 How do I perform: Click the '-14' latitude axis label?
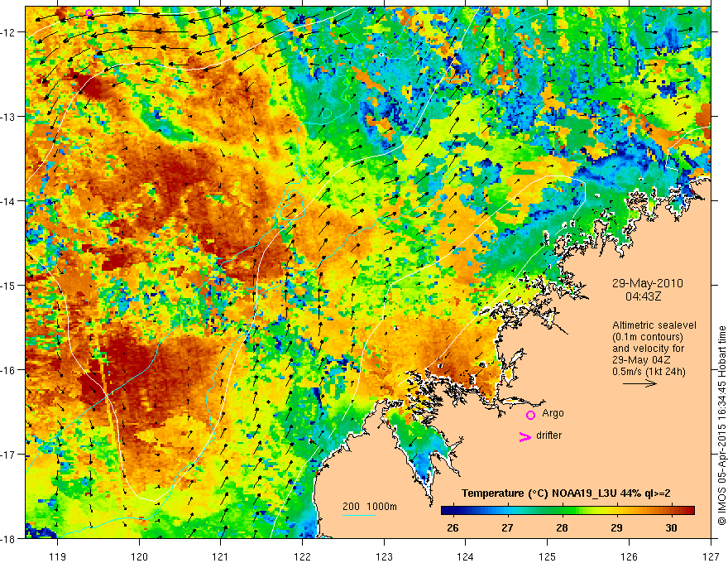9,201
